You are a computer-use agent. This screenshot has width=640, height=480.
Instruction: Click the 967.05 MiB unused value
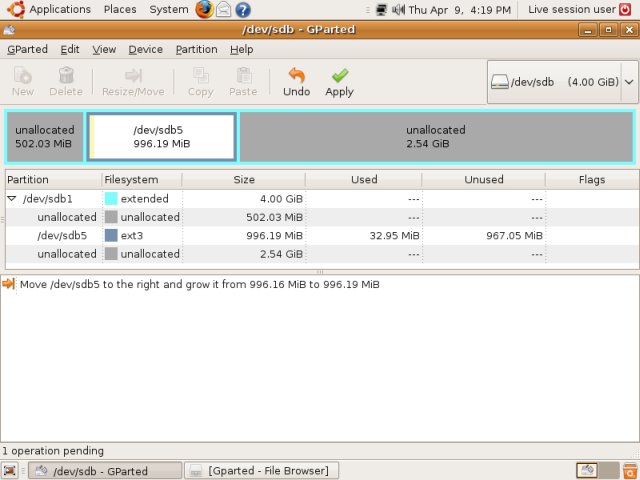(x=514, y=236)
